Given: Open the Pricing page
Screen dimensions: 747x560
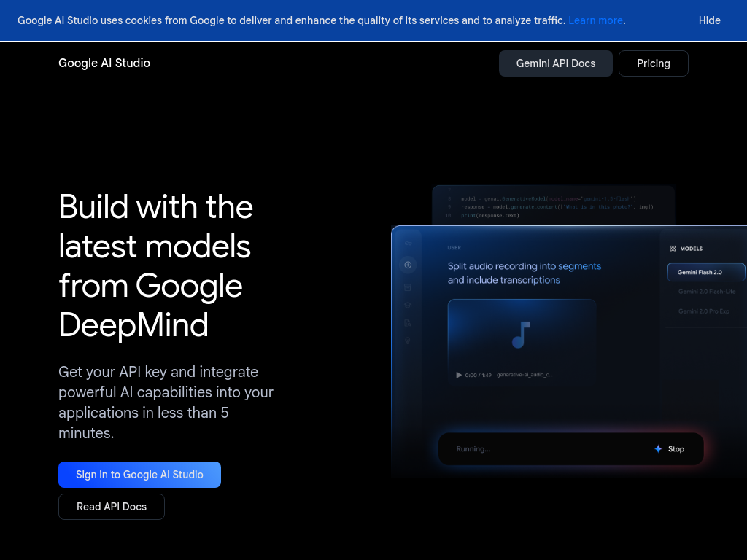Looking at the screenshot, I should click(x=653, y=63).
